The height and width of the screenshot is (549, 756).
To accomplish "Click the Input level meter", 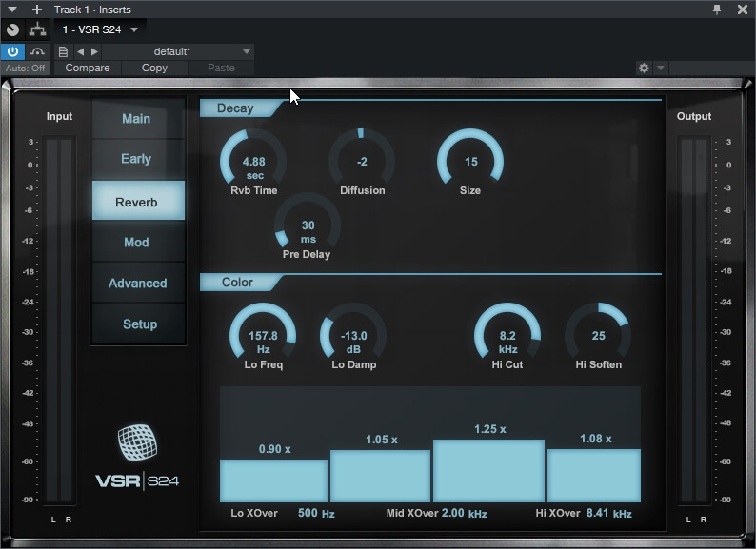I will (x=59, y=321).
